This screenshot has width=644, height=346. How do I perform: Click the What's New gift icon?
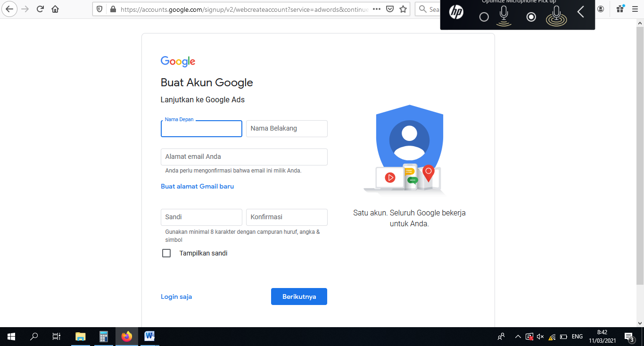pos(620,9)
